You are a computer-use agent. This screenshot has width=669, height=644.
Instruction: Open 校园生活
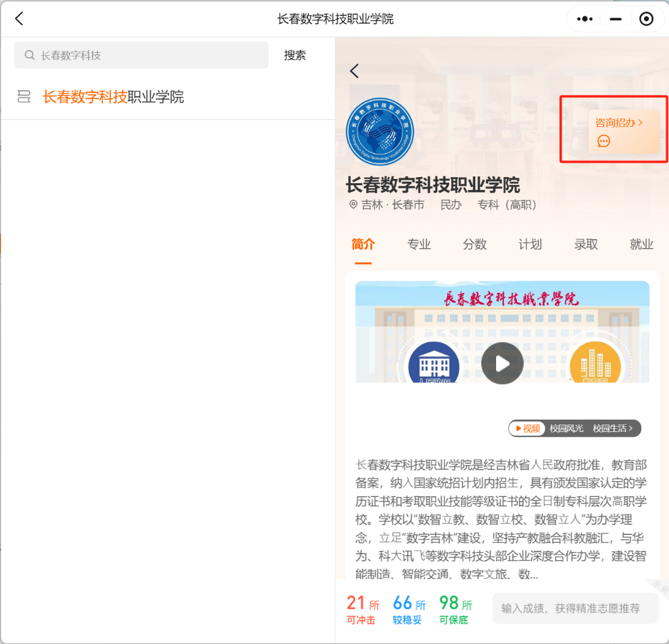pos(612,428)
